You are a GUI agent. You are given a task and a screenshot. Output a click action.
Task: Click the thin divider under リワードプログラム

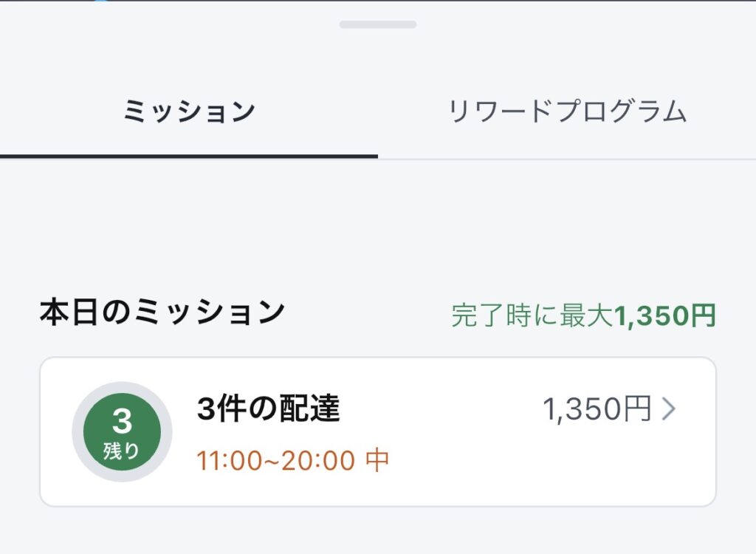[567, 159]
